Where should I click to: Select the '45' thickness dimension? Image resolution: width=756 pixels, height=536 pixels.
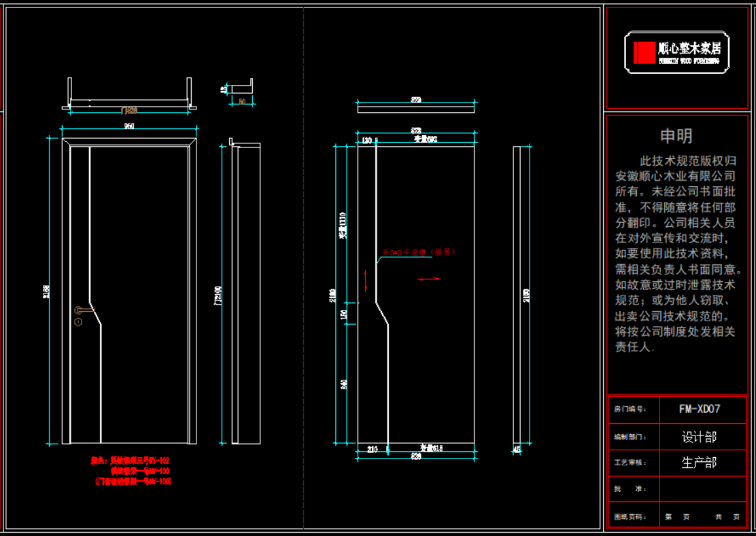click(517, 450)
